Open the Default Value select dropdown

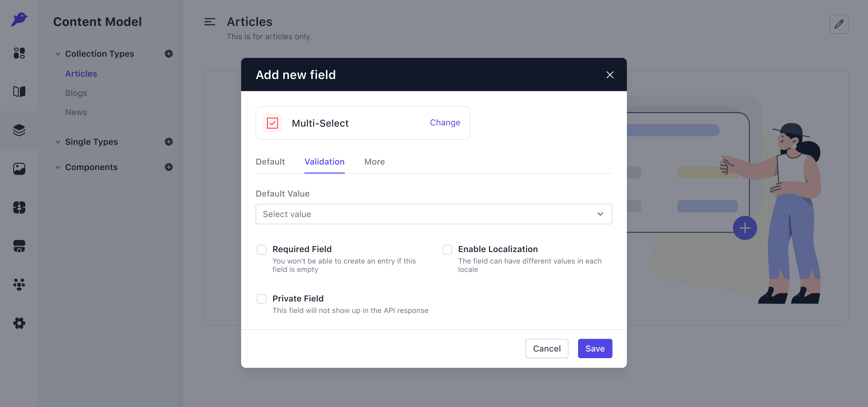tap(434, 214)
